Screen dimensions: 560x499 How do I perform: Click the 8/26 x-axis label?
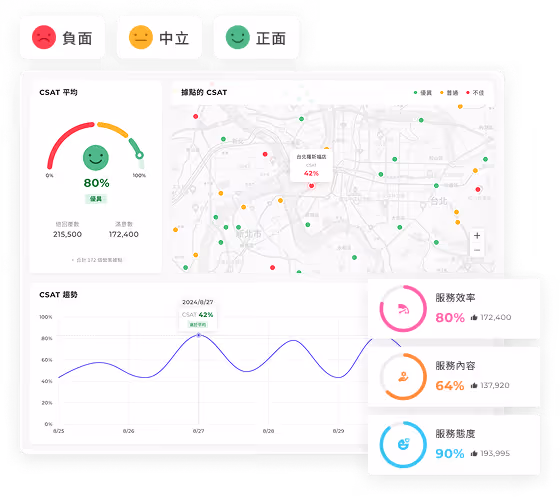point(129,431)
